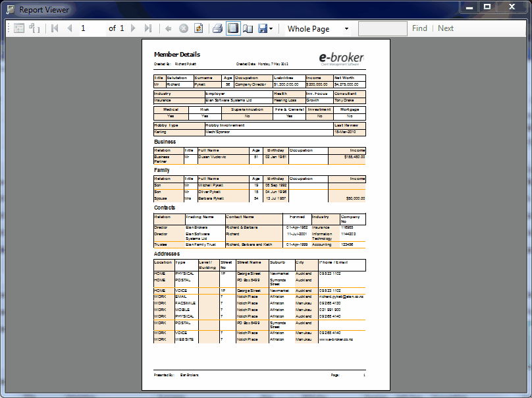Click the Elan Family Trust trading name

coord(201,244)
